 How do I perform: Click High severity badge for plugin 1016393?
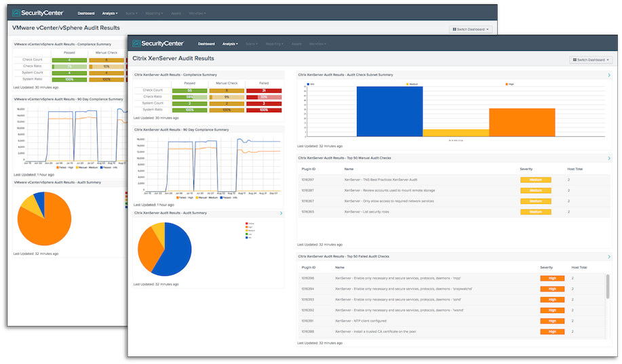click(552, 300)
